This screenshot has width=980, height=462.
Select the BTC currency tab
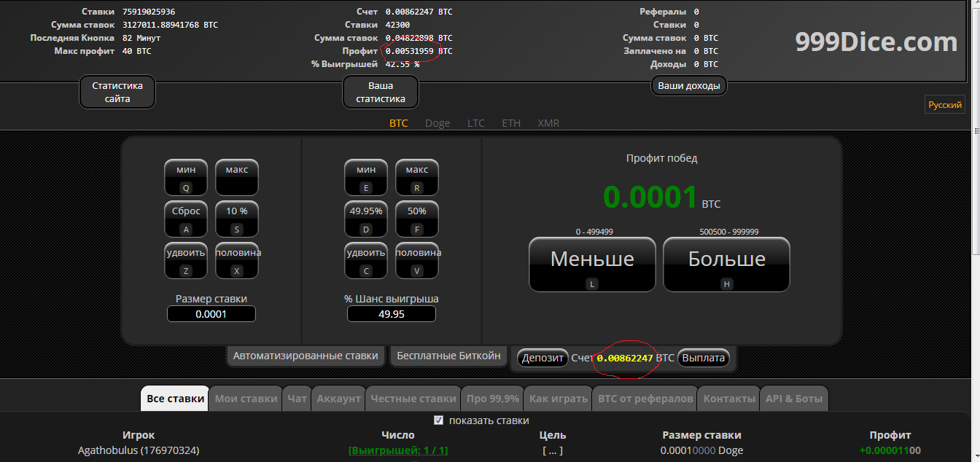[399, 123]
